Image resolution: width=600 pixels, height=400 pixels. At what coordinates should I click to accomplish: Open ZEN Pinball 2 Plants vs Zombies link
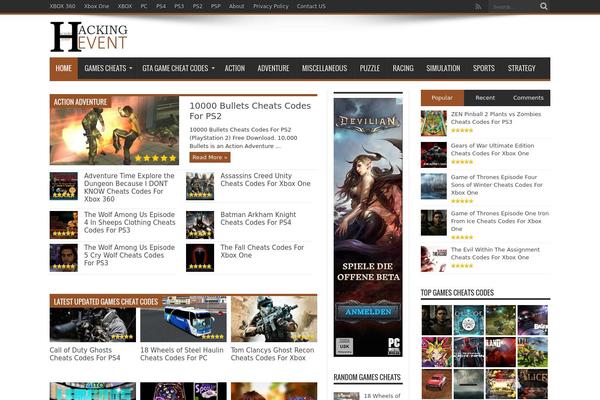pos(496,118)
